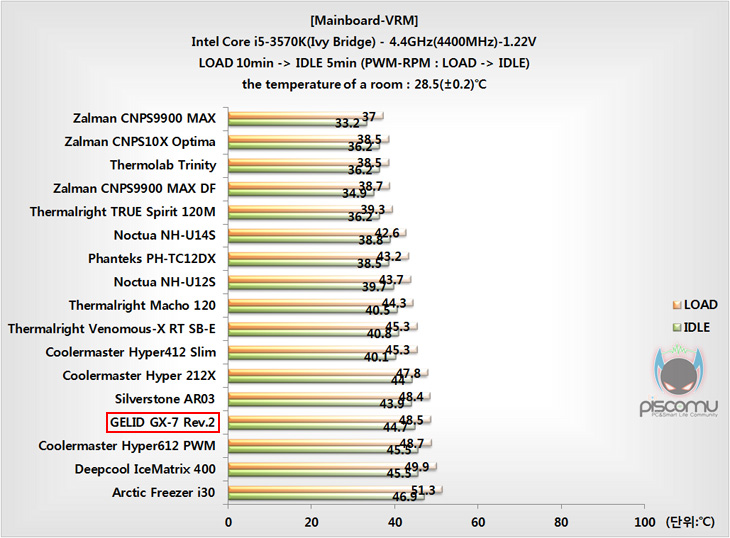Screen dimensions: 730x538
Task: Click the Silverstone AR03 label
Action: [x=165, y=399]
